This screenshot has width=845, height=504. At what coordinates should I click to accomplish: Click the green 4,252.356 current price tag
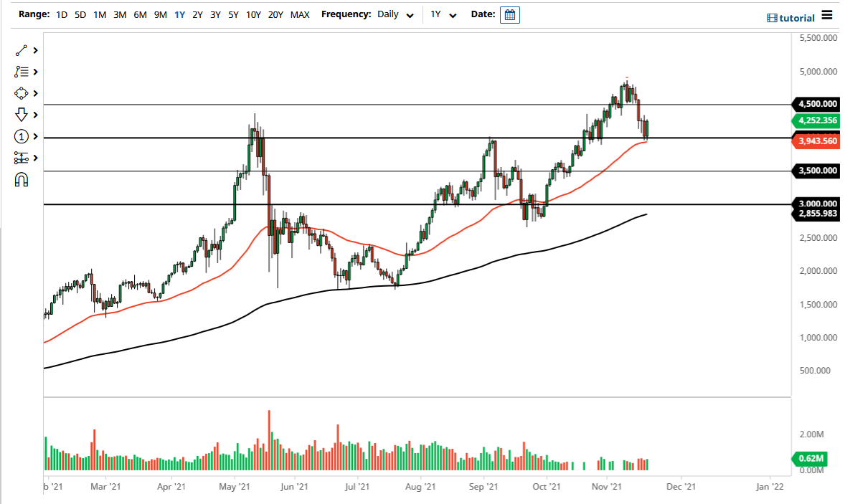[x=816, y=120]
